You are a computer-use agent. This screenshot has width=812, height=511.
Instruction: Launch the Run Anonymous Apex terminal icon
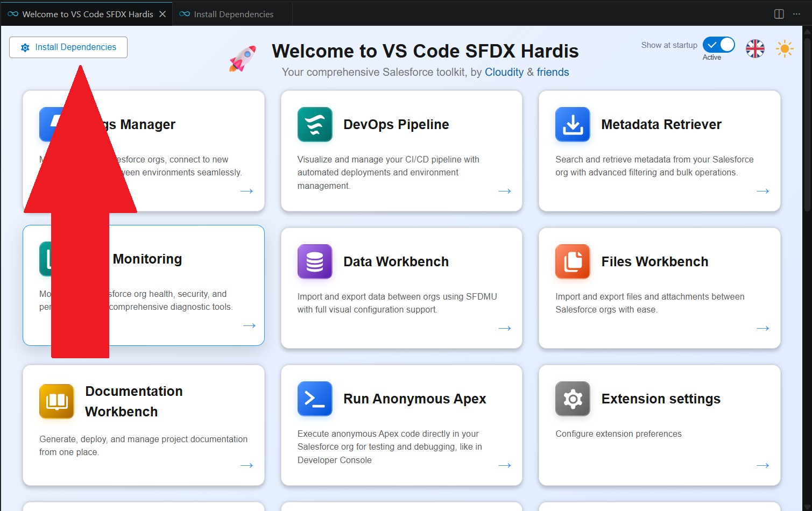[x=315, y=399]
